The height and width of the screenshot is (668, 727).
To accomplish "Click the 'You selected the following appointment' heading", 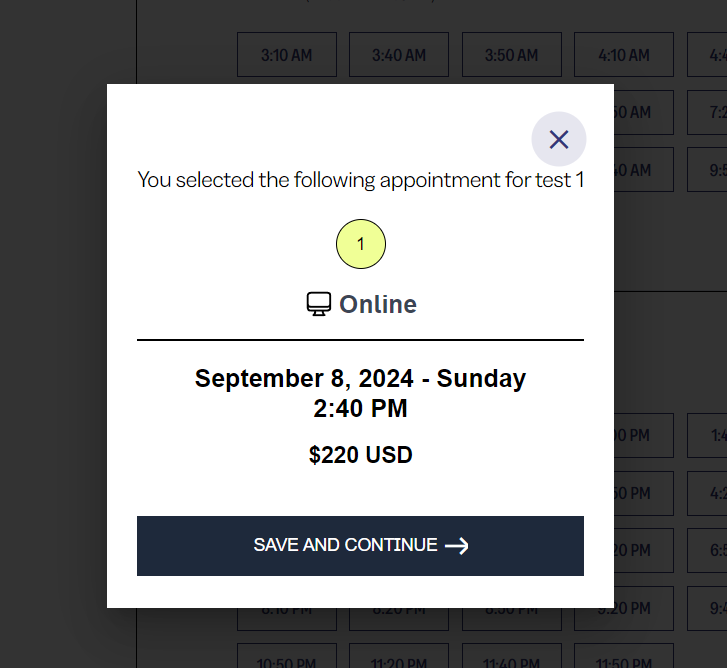I will [360, 180].
